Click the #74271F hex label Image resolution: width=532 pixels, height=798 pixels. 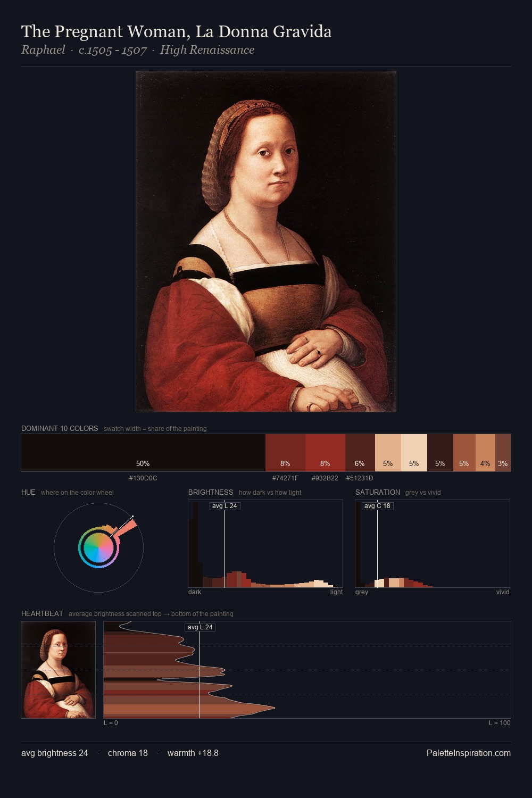click(x=285, y=478)
